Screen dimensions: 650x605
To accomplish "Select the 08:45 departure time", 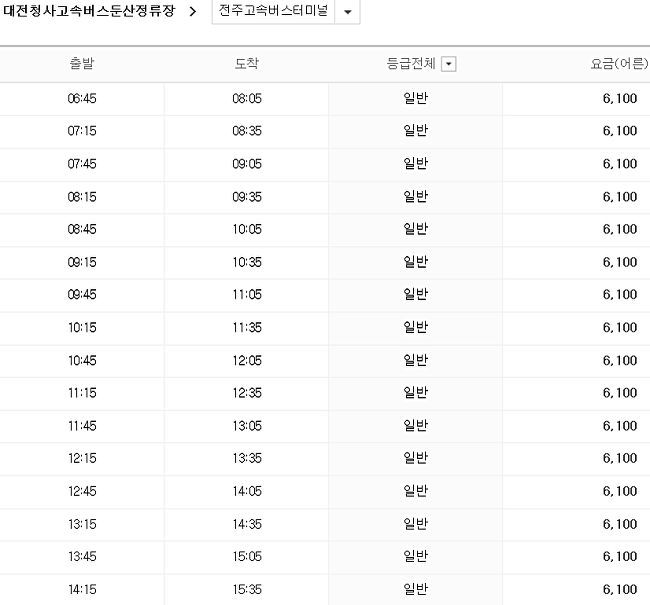I will (x=82, y=229).
